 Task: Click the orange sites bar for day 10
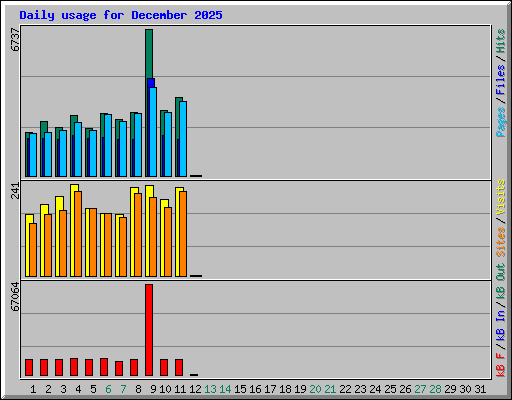168,242
